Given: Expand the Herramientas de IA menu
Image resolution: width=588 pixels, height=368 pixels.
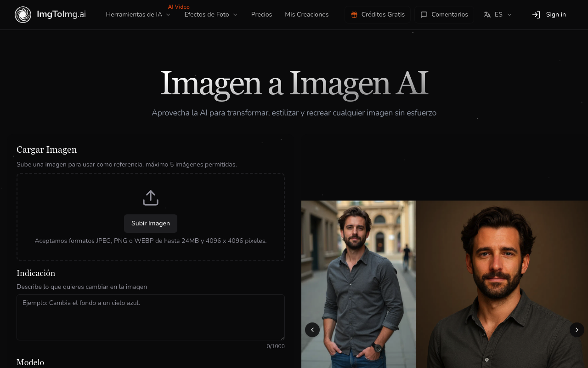Looking at the screenshot, I should (138, 15).
